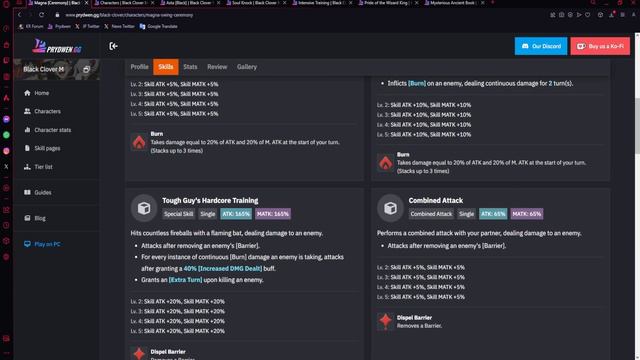Open the Prydwen bookmark
This screenshot has width=640, height=360.
coord(59,27)
